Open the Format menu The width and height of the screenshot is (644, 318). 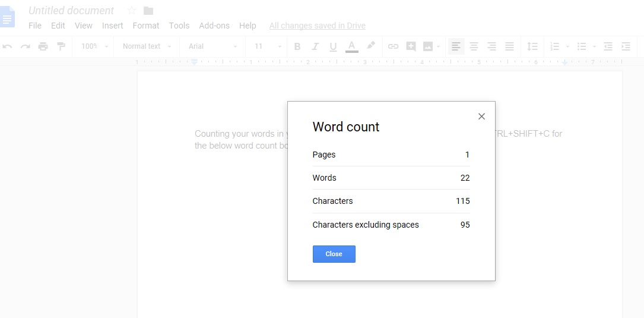coord(146,26)
